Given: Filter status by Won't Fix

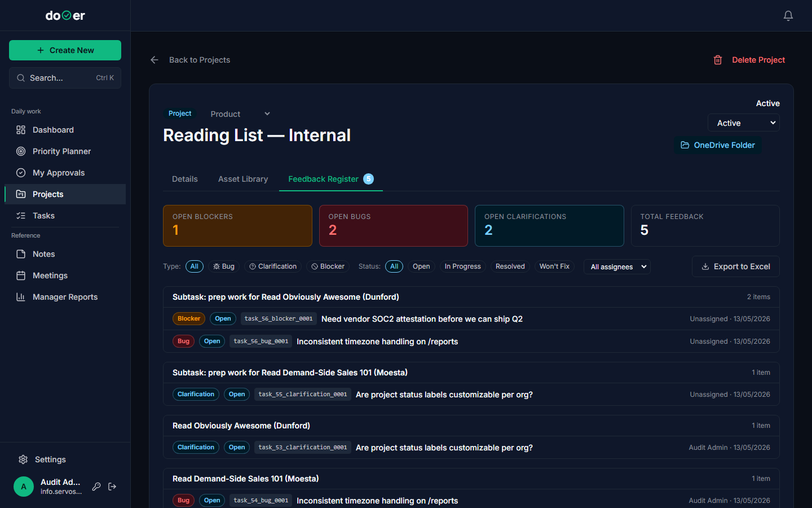Looking at the screenshot, I should 554,266.
